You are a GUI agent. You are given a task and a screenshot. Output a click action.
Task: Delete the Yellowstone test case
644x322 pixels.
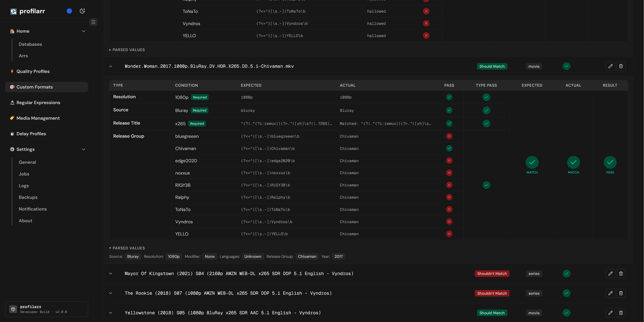(621, 313)
